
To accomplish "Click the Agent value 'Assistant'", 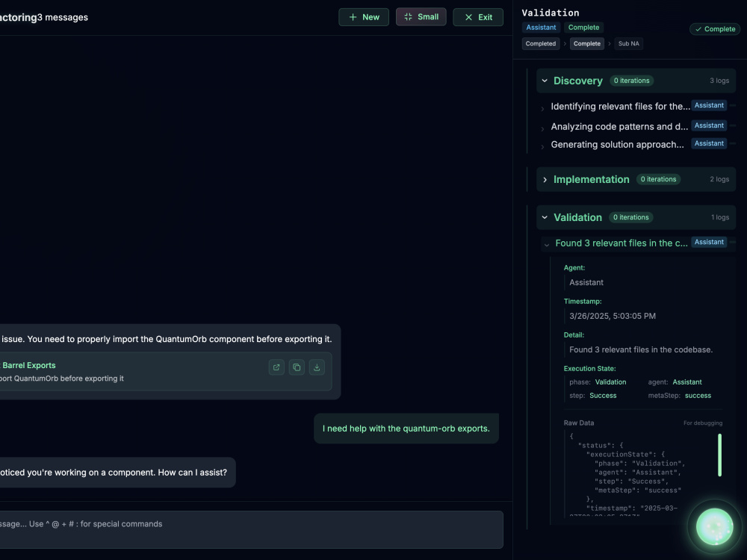I will coord(586,282).
